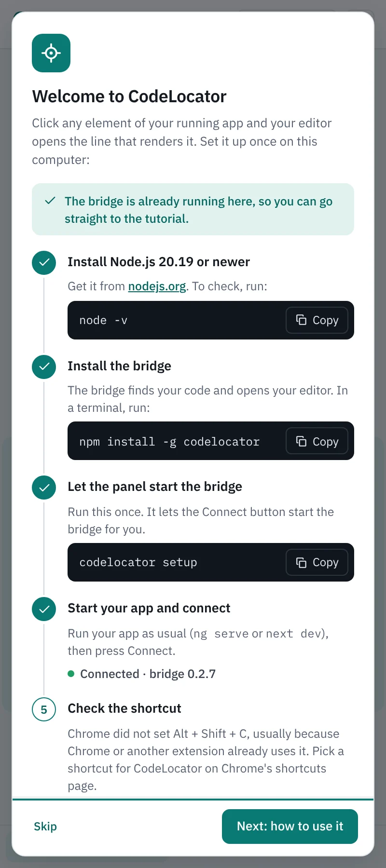Click the Start your app and connect heading
Screen dimensions: 386x868
point(149,608)
